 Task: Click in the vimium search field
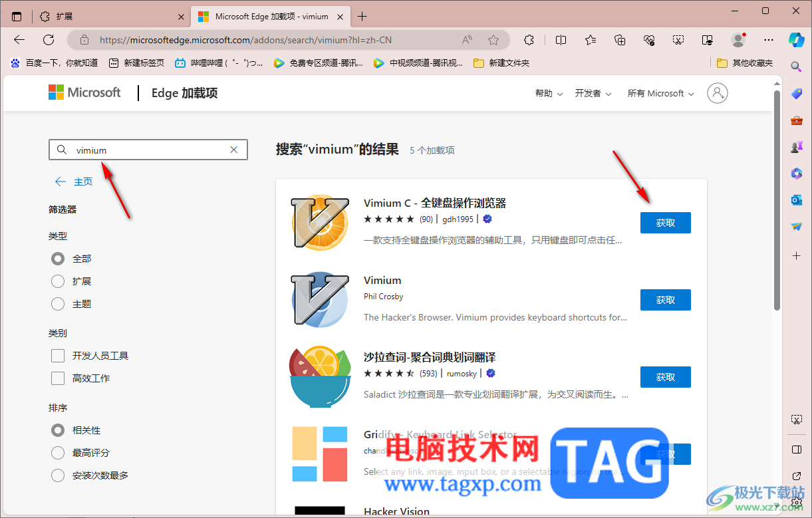148,150
